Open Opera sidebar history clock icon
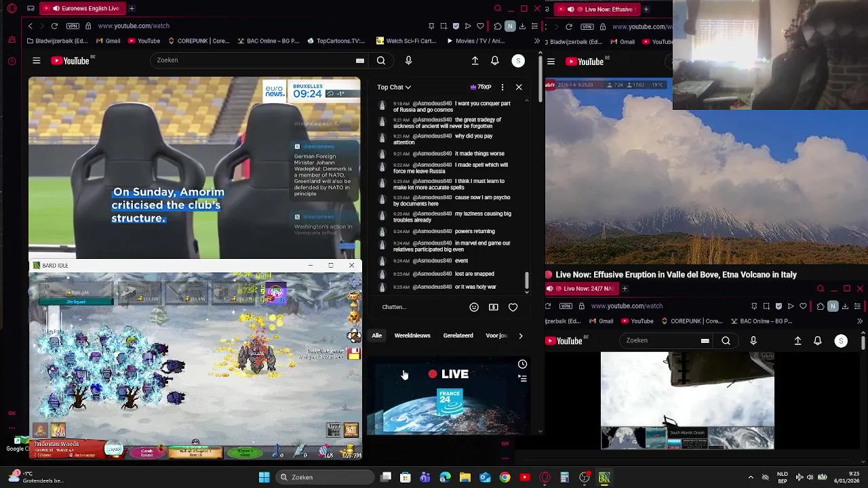 click(x=12, y=61)
